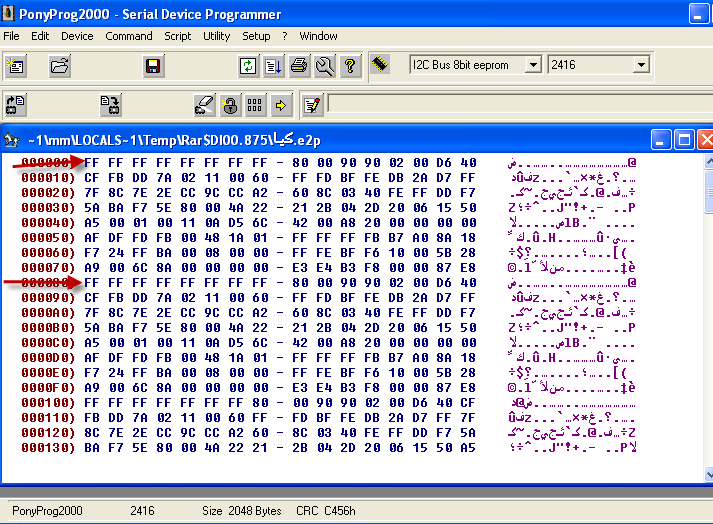Click the vertical scrollbar thumb
The image size is (713, 524).
pyautogui.click(x=709, y=191)
